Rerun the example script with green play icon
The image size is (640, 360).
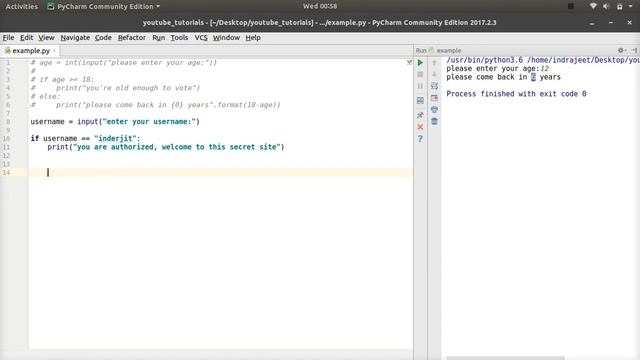point(420,63)
